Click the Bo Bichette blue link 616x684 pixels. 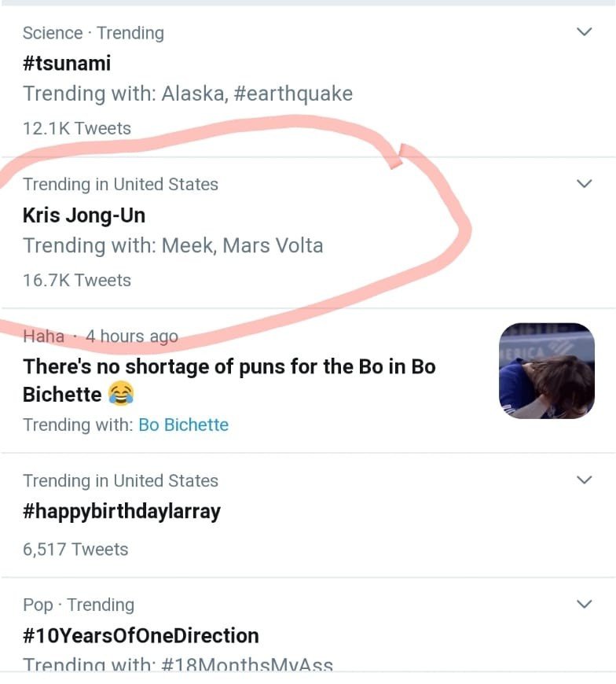click(184, 425)
